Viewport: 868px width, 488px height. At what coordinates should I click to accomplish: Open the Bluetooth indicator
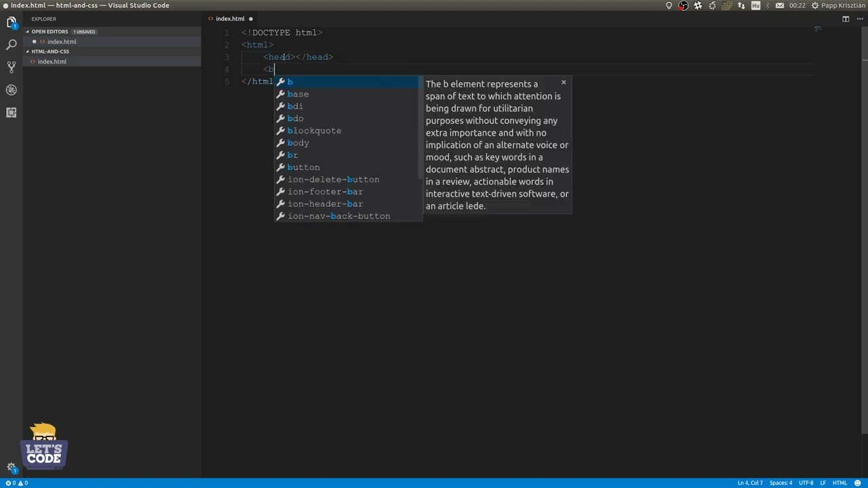click(768, 5)
